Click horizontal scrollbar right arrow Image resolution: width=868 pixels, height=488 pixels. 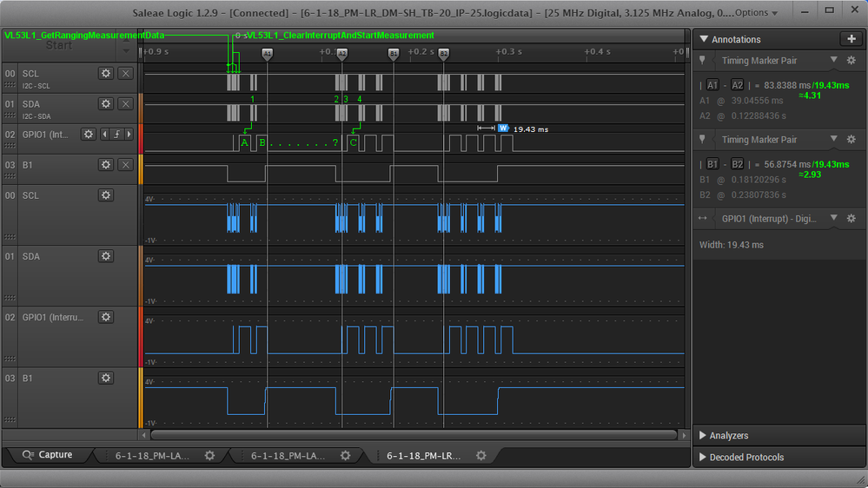pos(684,435)
